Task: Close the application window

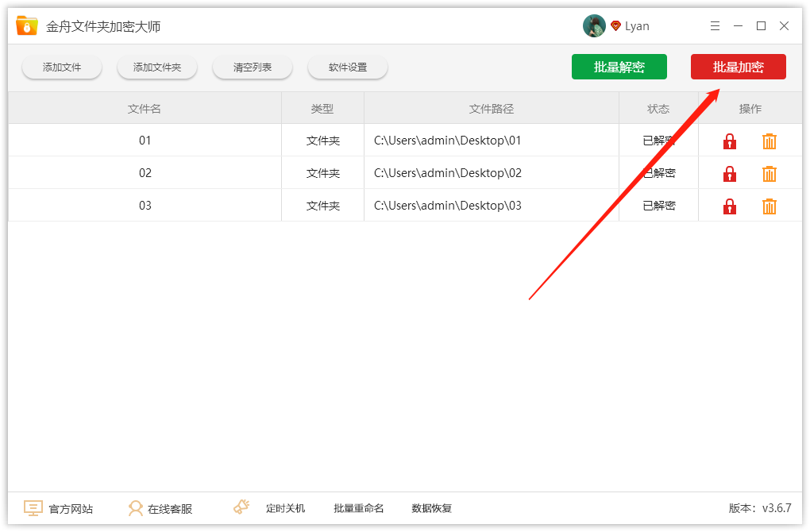Action: click(784, 26)
